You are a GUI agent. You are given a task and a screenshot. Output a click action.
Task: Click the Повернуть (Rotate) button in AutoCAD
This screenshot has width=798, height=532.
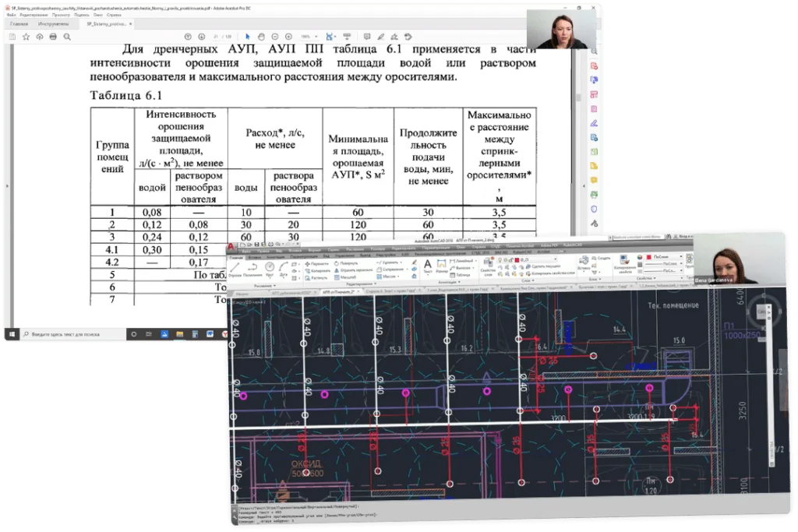346,263
